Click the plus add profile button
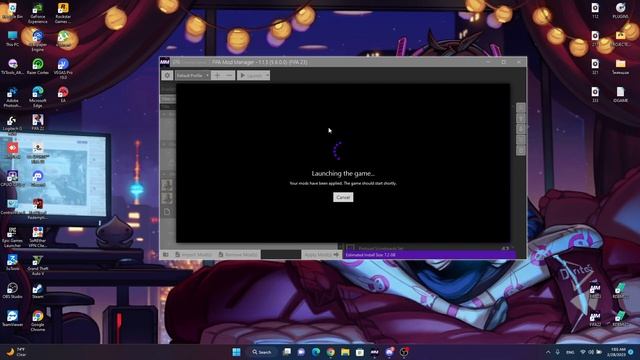This screenshot has height=360, width=640. tap(217, 75)
